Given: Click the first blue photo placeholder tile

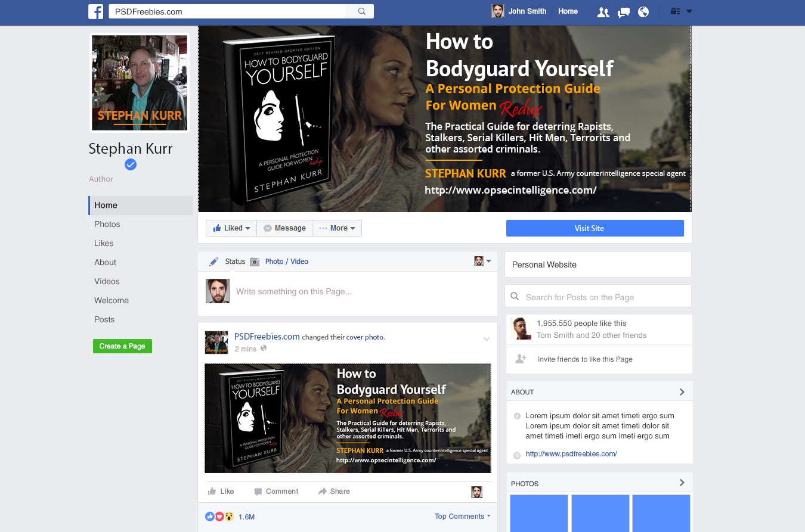Looking at the screenshot, I should click(539, 513).
